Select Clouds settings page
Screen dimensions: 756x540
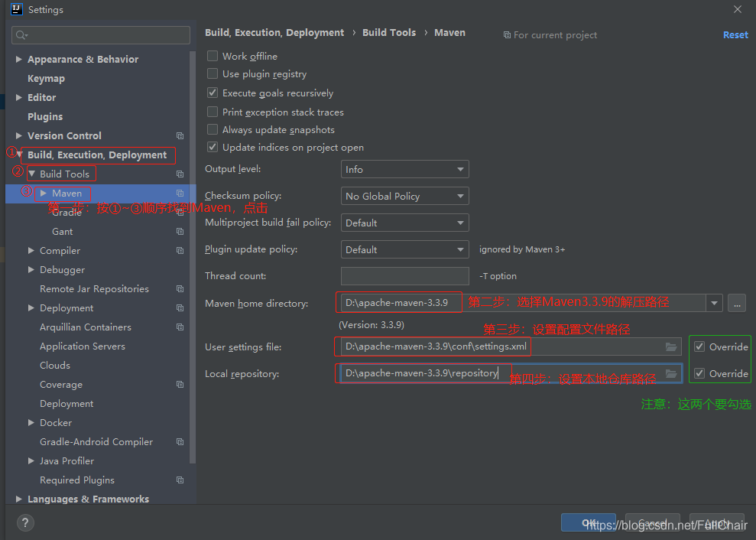(55, 366)
